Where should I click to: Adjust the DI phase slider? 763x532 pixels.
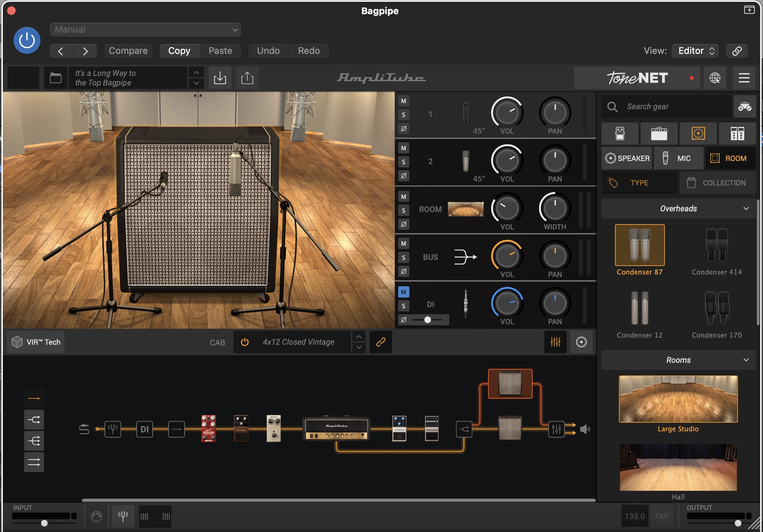tap(428, 320)
